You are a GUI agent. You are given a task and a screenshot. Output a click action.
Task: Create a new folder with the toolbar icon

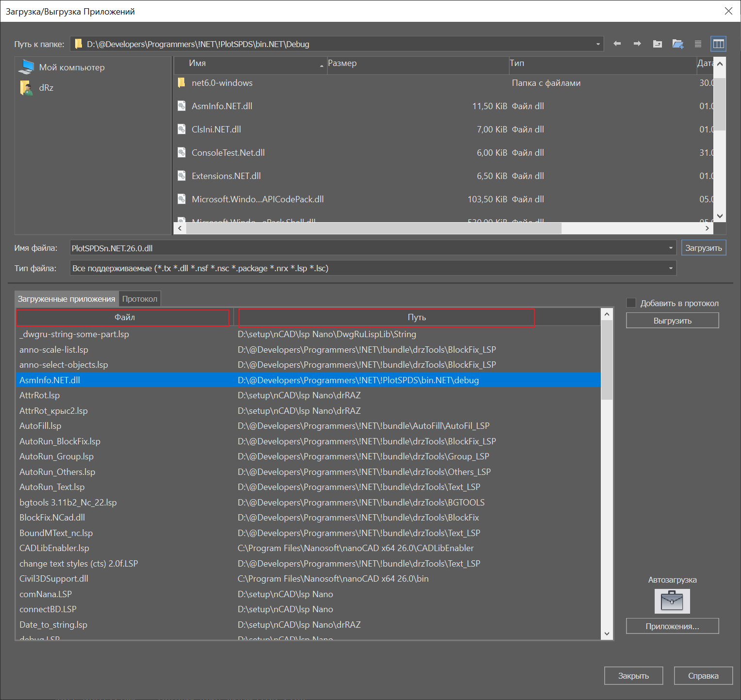point(678,44)
